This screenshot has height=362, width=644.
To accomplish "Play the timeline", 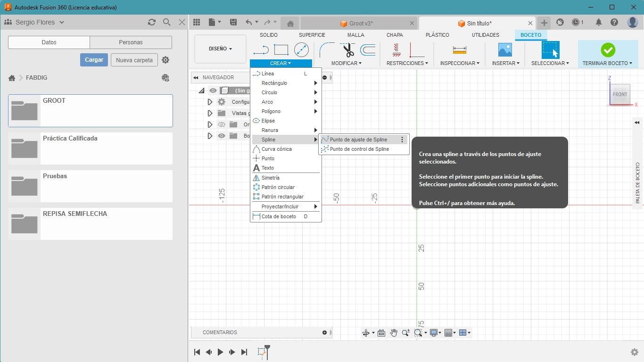I will pos(220,352).
